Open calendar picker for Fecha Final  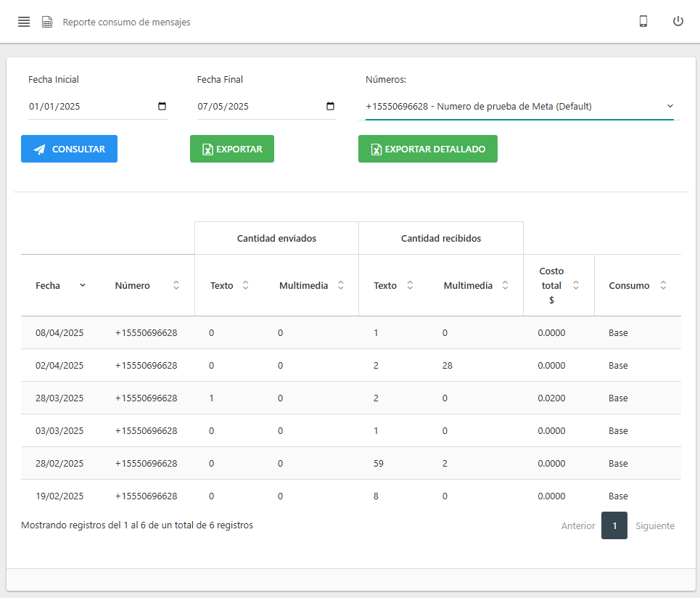(x=330, y=106)
